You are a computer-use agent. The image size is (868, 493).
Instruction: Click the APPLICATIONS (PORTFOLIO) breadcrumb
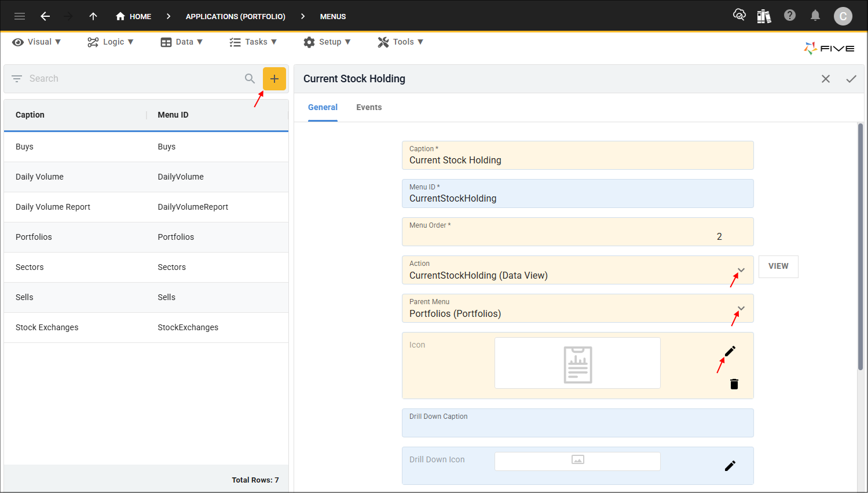point(236,16)
